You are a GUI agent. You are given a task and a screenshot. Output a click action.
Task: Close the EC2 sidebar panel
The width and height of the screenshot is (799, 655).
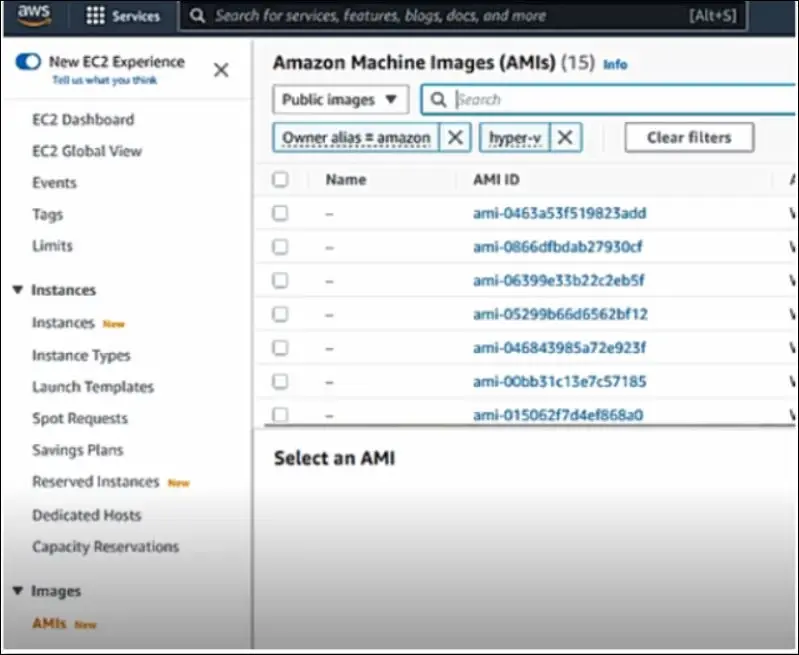221,70
